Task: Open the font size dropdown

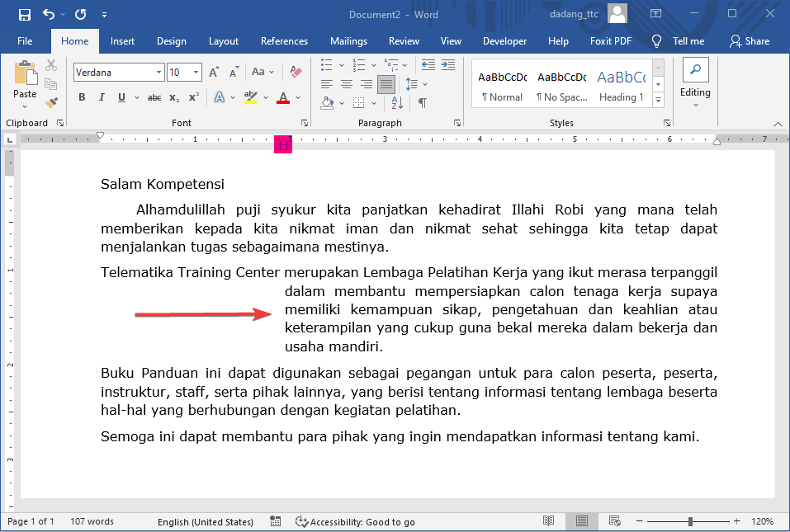Action: click(196, 73)
